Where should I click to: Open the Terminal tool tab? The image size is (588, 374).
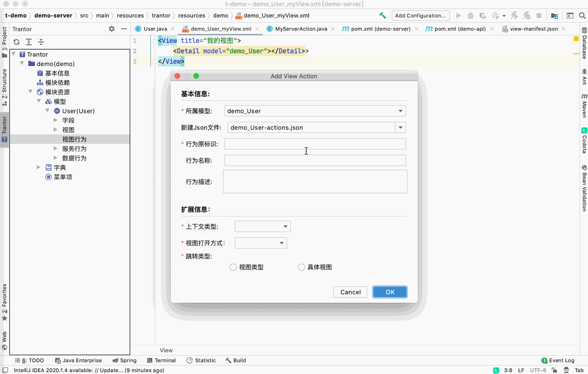(161, 360)
